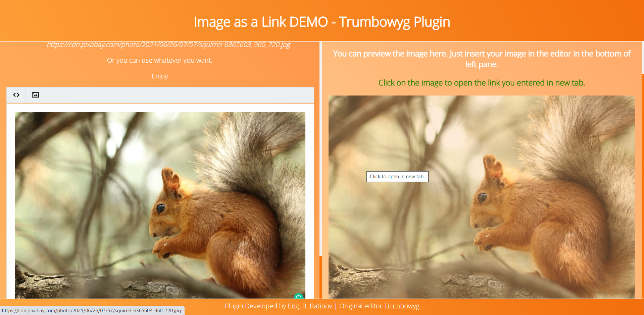
Task: Click the 'Plugin Developed by' footer text
Action: [x=255, y=306]
